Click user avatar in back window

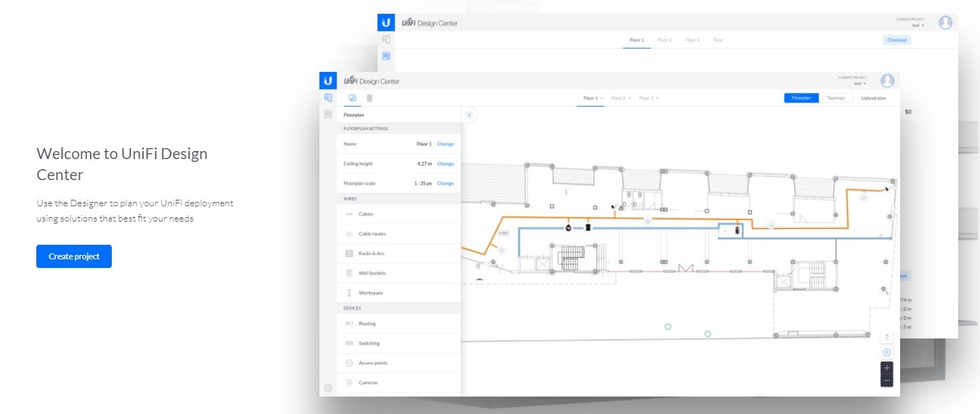(945, 23)
